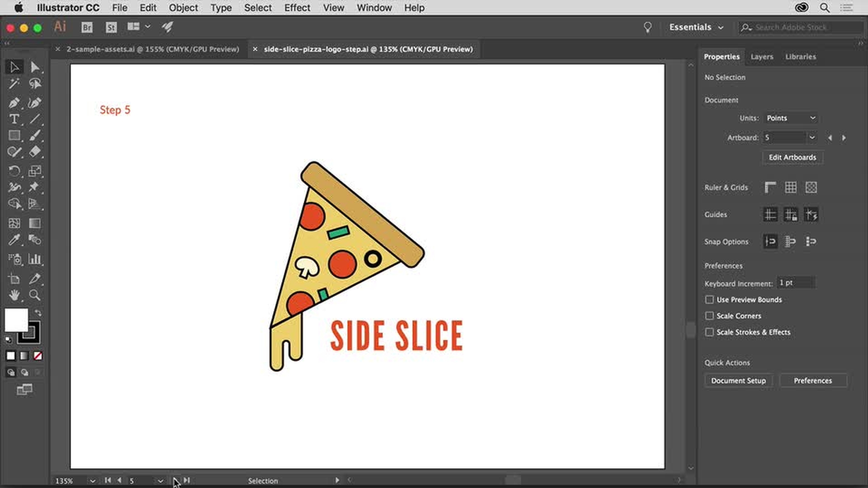Open the Layers panel tab
The width and height of the screenshot is (868, 488).
763,56
